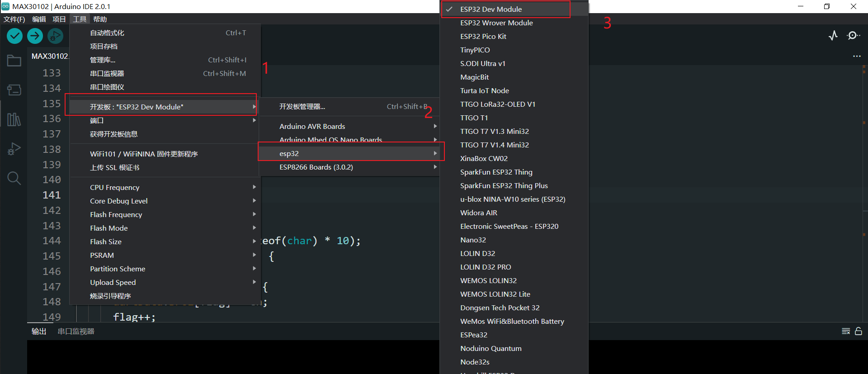The image size is (868, 374).
Task: Select TTGO LoRa32-OLED V1 board
Action: tap(514, 104)
